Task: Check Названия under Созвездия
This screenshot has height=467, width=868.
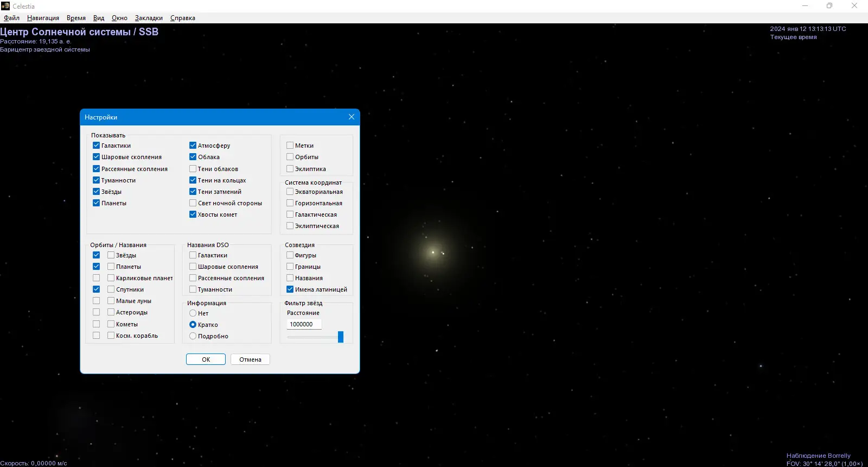Action: point(290,278)
